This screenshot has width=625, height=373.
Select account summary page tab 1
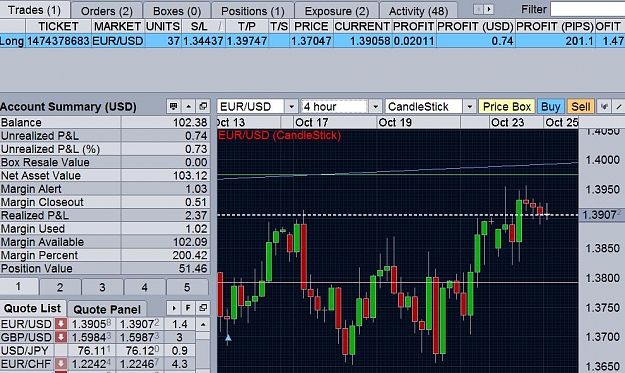point(19,287)
